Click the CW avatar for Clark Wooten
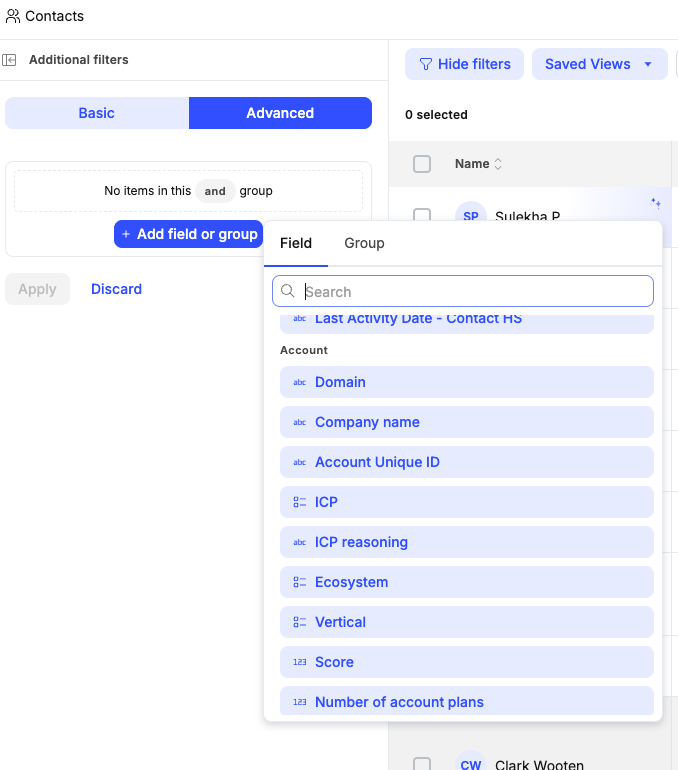Viewport: 678px width, 770px height. pos(470,763)
